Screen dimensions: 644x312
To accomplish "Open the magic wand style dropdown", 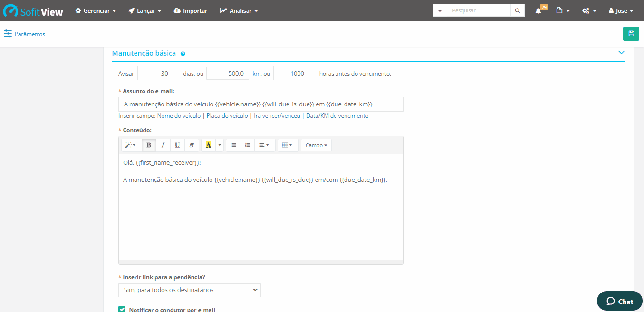I will (130, 145).
